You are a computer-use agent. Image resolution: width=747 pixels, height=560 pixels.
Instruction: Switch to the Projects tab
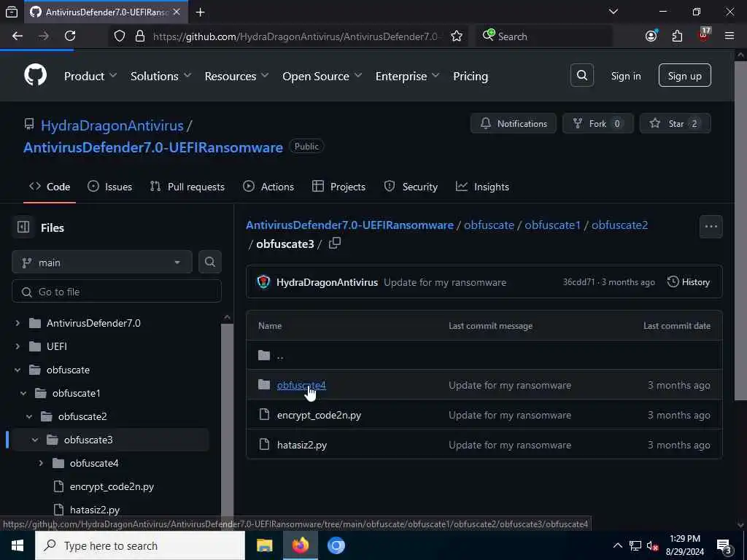click(x=338, y=187)
